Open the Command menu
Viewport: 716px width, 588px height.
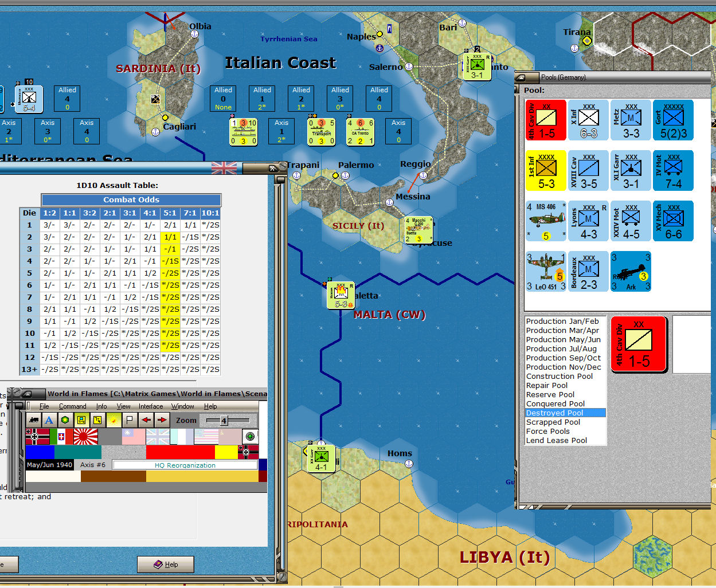pos(72,406)
